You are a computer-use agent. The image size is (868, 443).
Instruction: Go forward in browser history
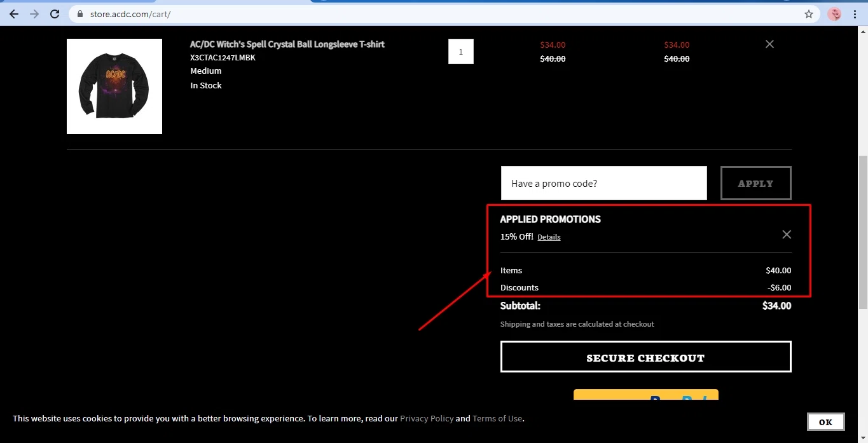[34, 14]
